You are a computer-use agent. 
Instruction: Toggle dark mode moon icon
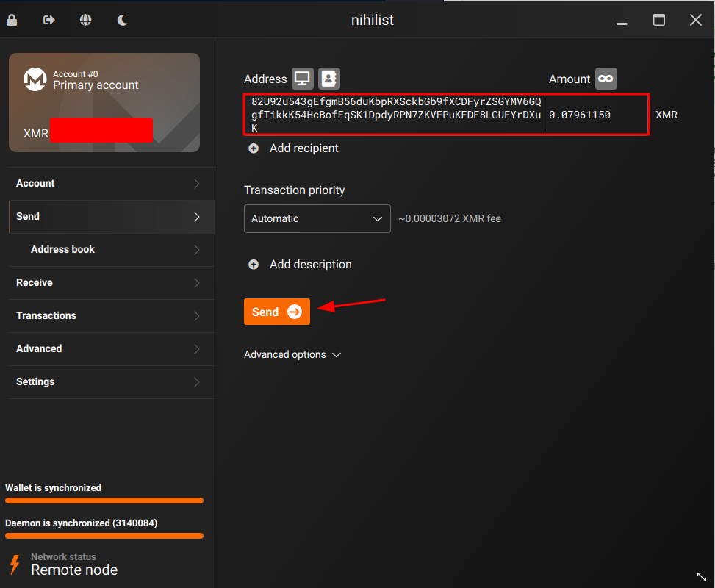tap(122, 20)
